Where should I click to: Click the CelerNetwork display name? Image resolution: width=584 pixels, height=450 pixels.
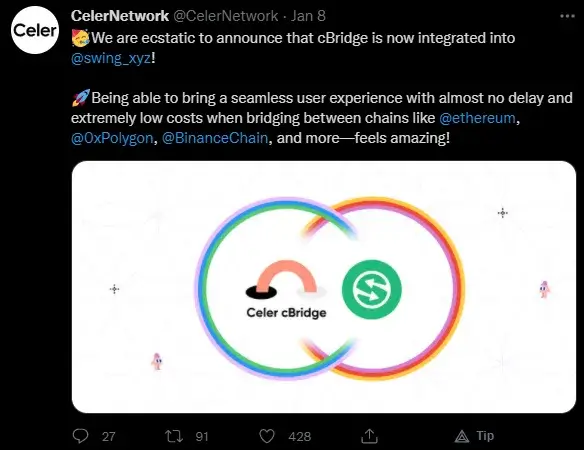[120, 16]
